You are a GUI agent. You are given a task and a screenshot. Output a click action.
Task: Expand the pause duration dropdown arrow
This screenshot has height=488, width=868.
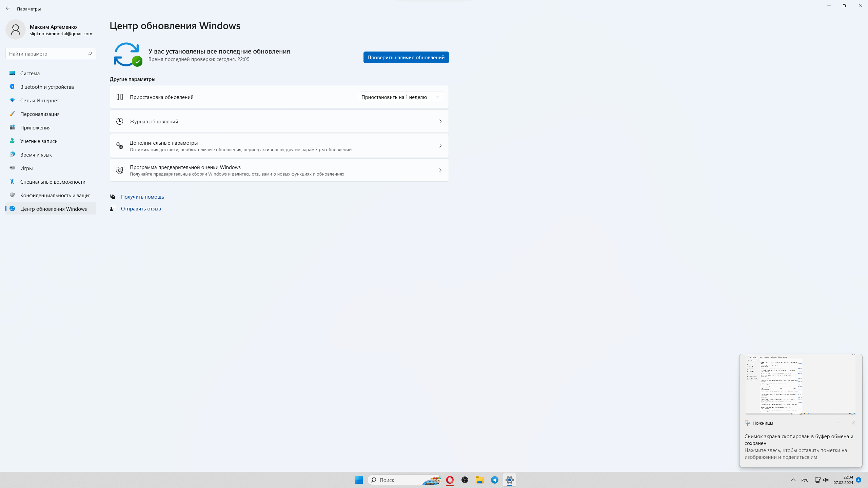tap(437, 97)
